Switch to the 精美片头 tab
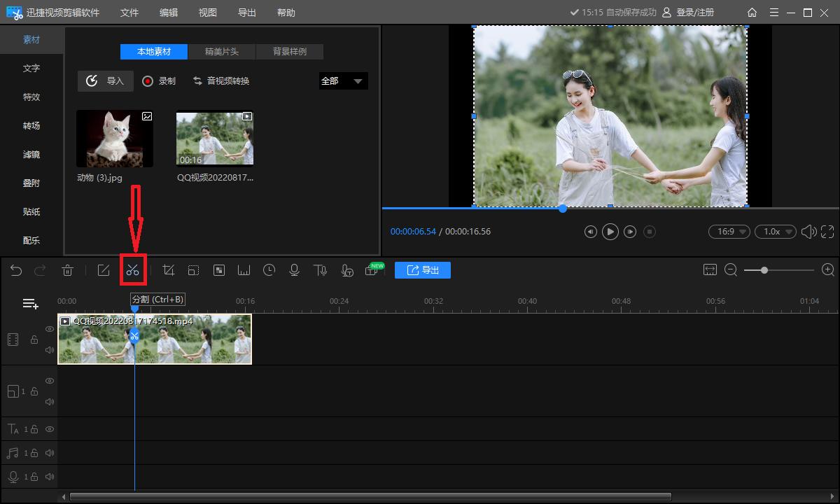This screenshot has width=840, height=504. click(221, 52)
